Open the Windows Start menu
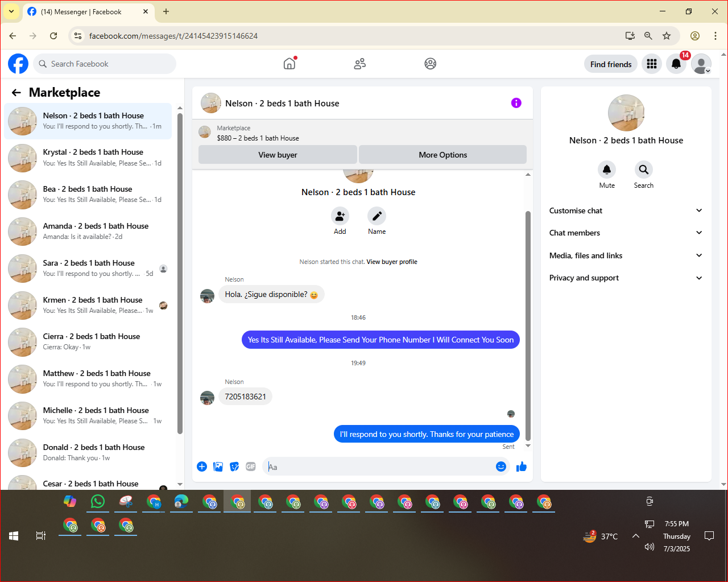This screenshot has height=582, width=728. [14, 536]
